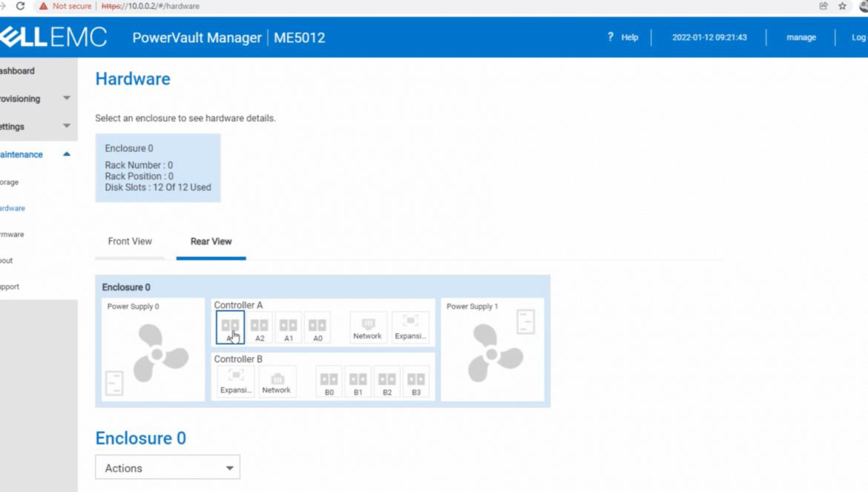Image resolution: width=868 pixels, height=492 pixels.
Task: Open the Actions dropdown
Action: click(168, 468)
